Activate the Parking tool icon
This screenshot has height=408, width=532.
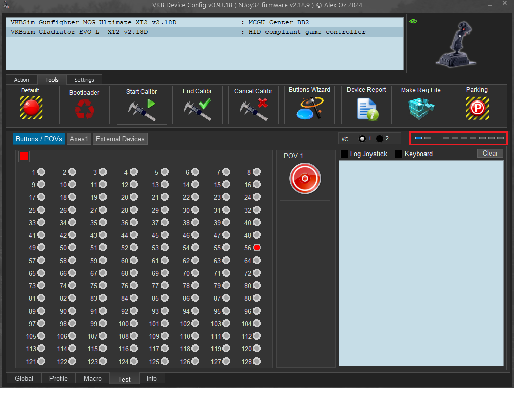[x=476, y=108]
